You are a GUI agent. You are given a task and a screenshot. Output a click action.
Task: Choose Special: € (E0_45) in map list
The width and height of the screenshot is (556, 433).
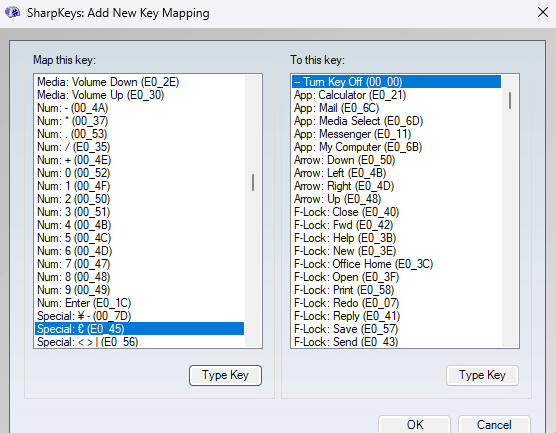click(139, 329)
